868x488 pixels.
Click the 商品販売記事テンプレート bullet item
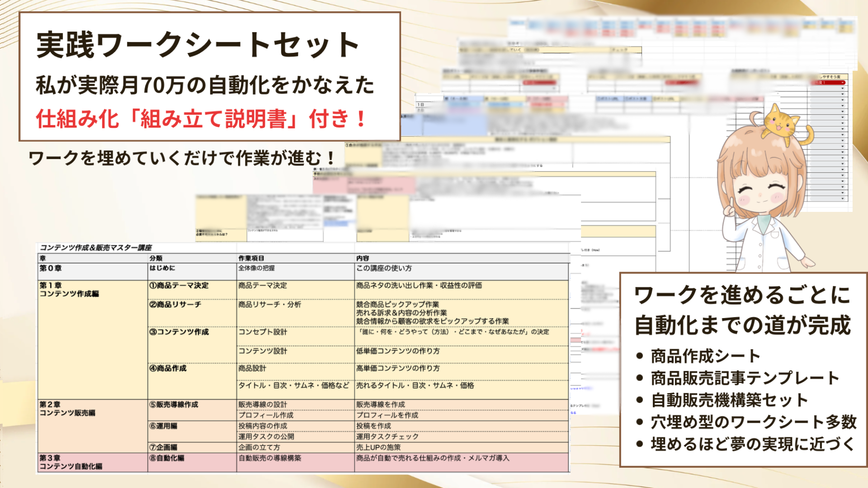coord(745,378)
